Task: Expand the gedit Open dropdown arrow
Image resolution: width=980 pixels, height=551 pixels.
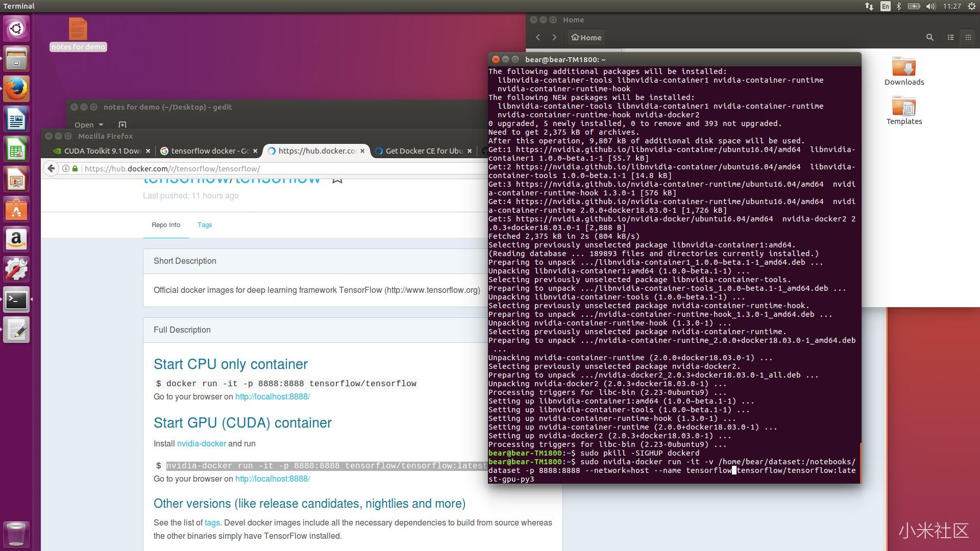Action: (101, 124)
